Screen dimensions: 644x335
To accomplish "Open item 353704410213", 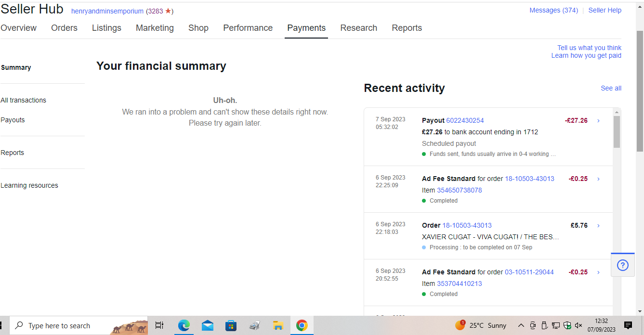I will 459,283.
